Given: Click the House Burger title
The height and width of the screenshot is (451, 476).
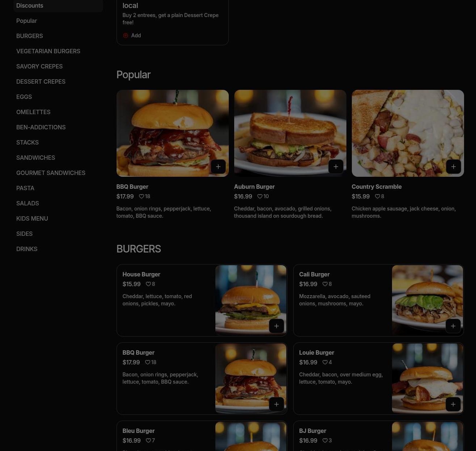Looking at the screenshot, I should 141,275.
